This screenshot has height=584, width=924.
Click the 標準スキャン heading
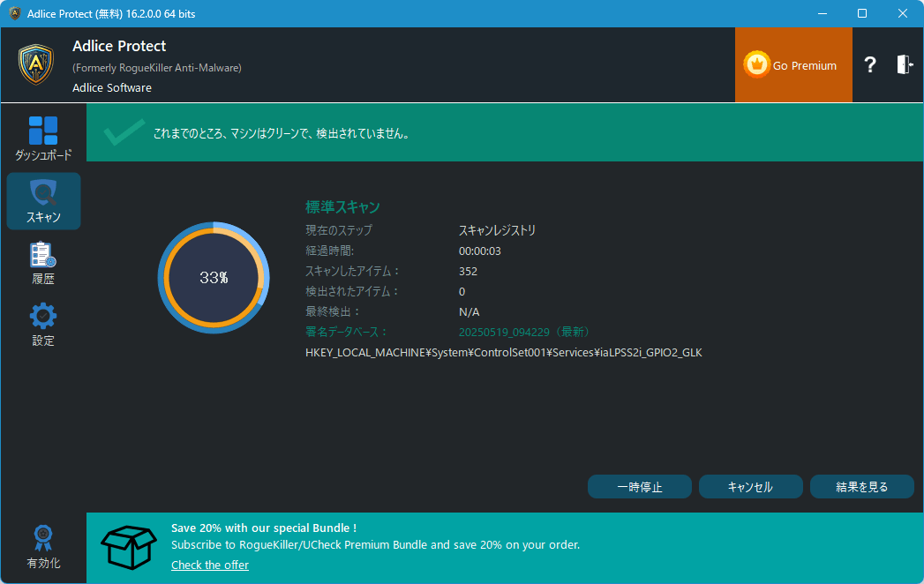342,206
